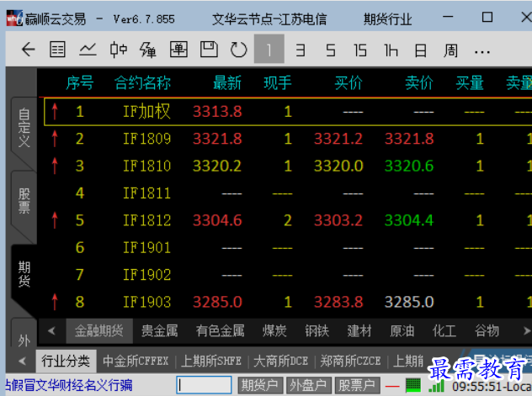Select the IF加权 contract row

point(288,112)
